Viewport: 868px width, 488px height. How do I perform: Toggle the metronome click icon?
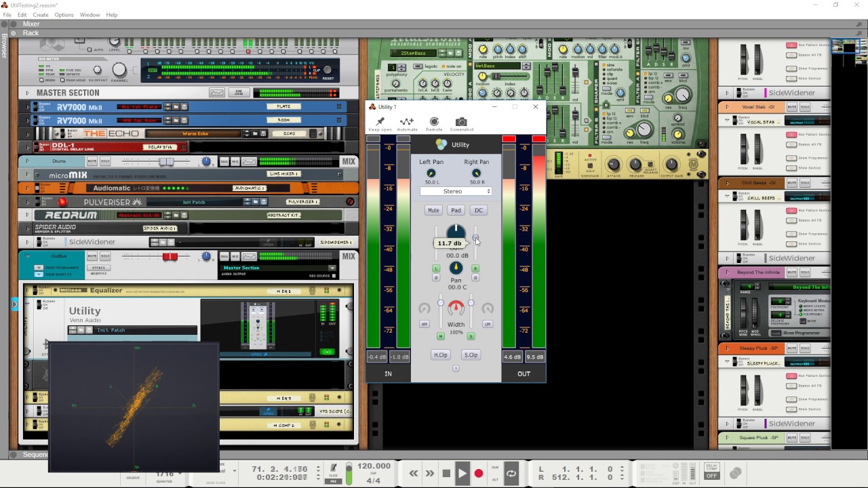pyautogui.click(x=333, y=468)
